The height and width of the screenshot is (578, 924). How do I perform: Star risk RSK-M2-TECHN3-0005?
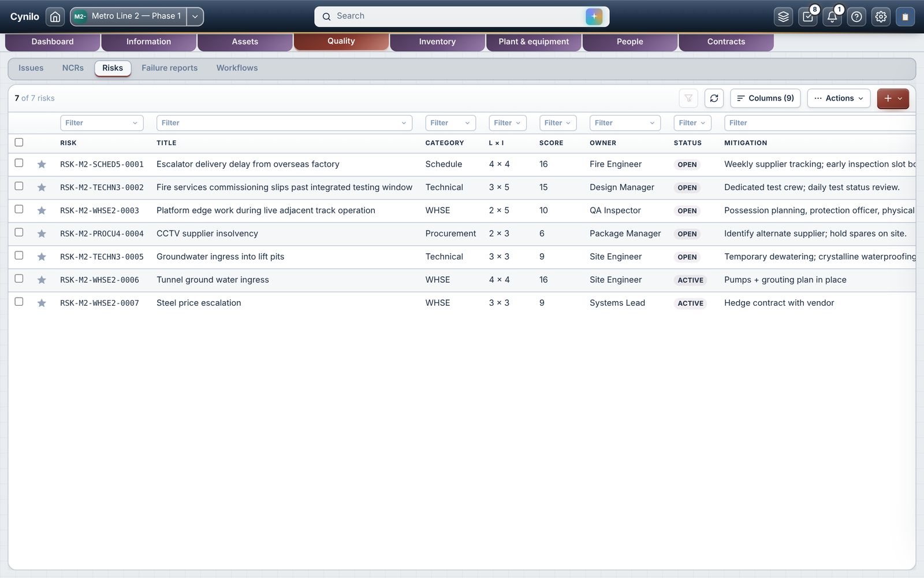point(42,257)
